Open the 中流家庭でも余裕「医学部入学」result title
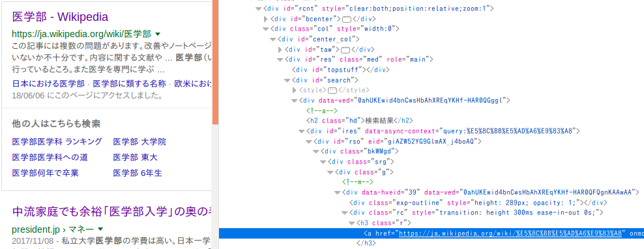 coord(111,212)
